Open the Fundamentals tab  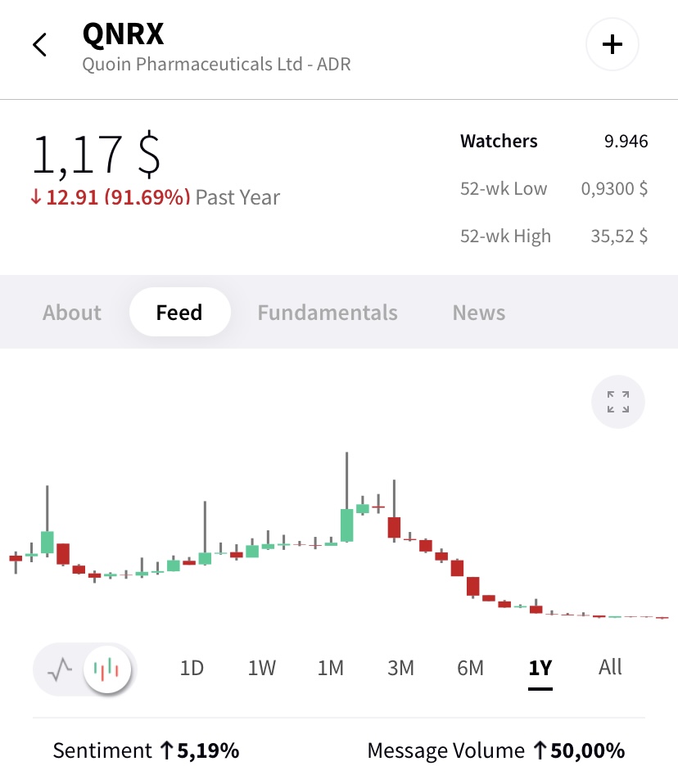[328, 313]
